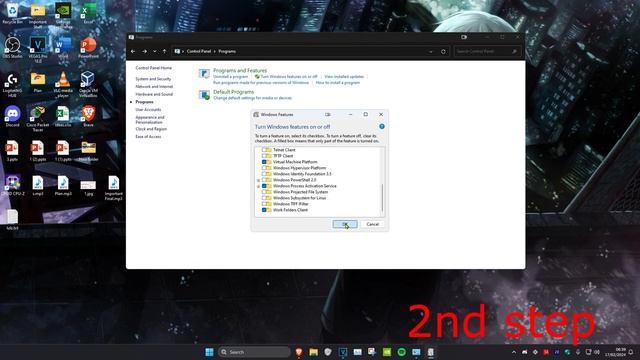Image resolution: width=640 pixels, height=360 pixels.
Task: Enable Windows Subsystem for Linux checkbox
Action: 264,198
